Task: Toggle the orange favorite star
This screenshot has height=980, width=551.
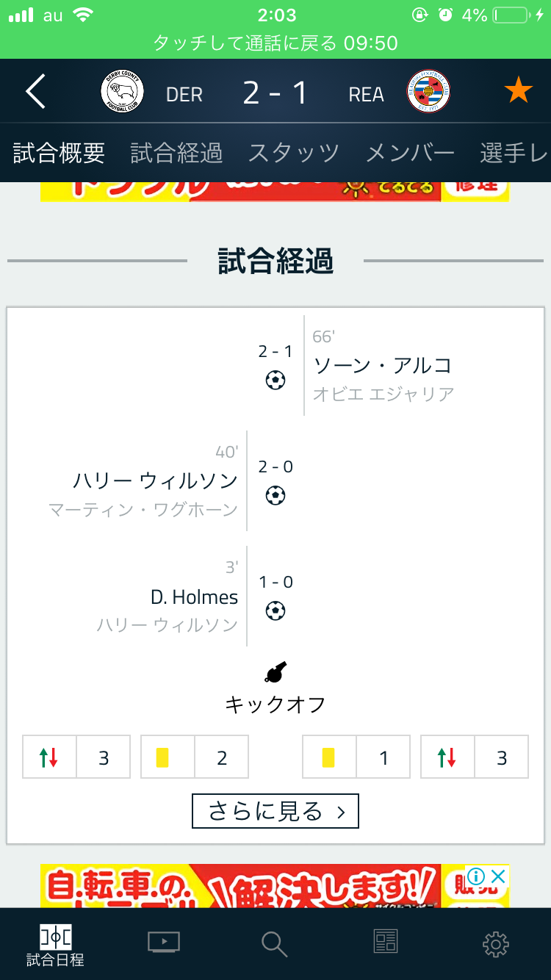Action: click(518, 92)
